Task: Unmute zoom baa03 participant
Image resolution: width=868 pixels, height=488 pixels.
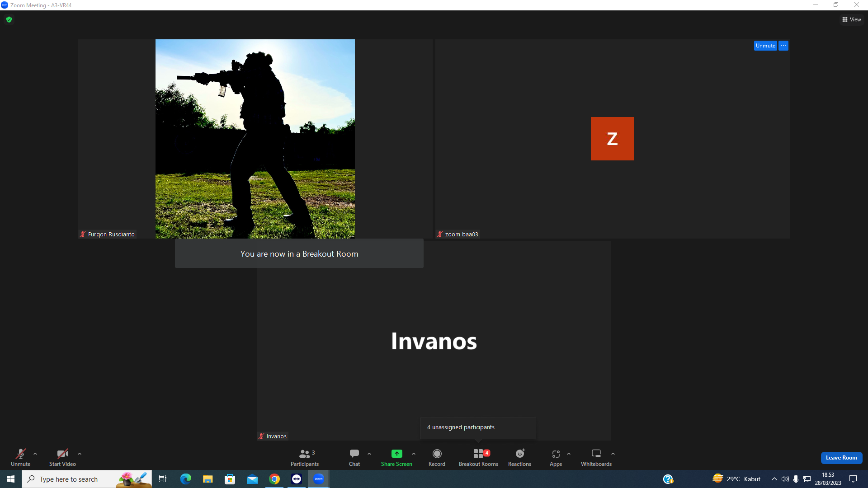Action: click(765, 46)
